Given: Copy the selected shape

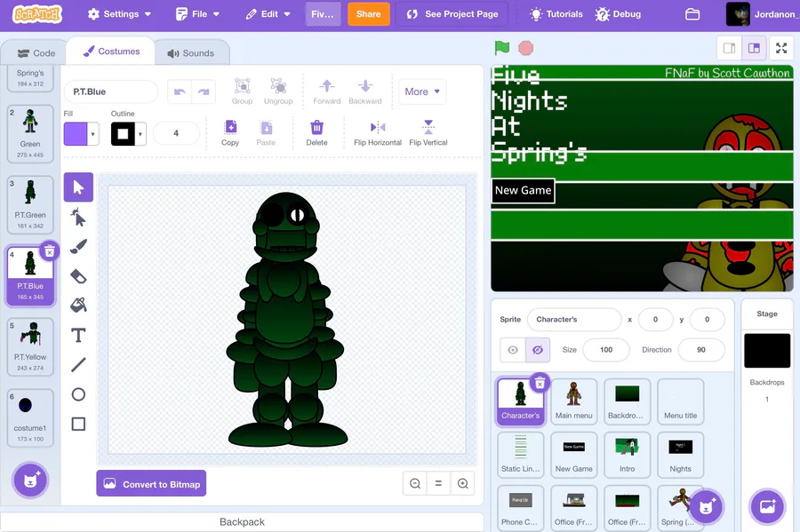Looking at the screenshot, I should [230, 133].
